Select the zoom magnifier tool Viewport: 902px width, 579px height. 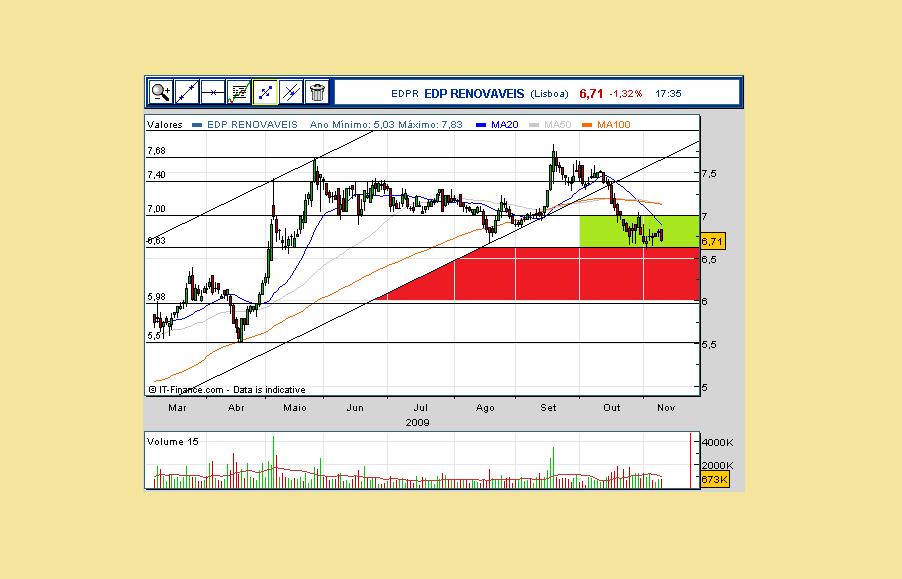click(x=160, y=92)
